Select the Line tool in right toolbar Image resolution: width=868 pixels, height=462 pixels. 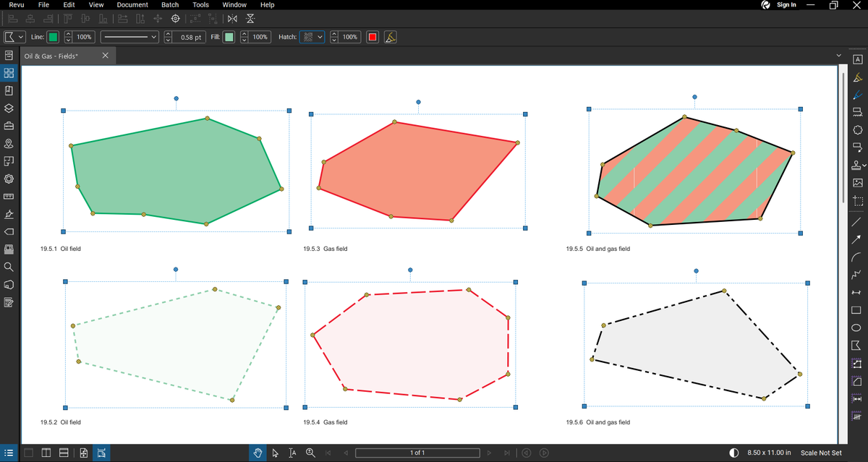857,222
